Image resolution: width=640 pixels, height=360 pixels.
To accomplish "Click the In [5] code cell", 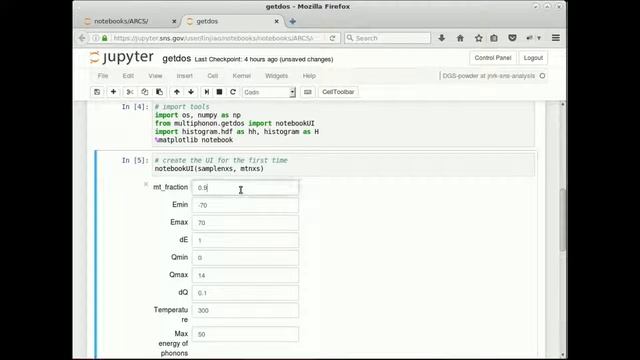I will 343,164.
